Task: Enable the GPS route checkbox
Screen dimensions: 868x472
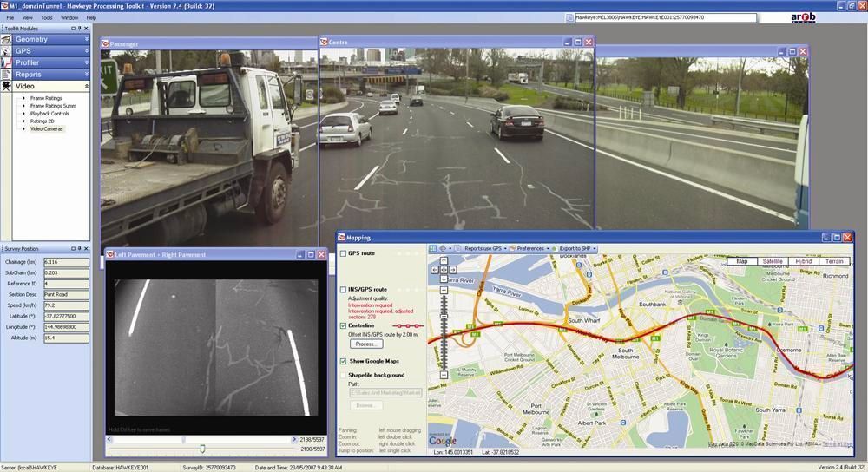Action: coord(343,253)
